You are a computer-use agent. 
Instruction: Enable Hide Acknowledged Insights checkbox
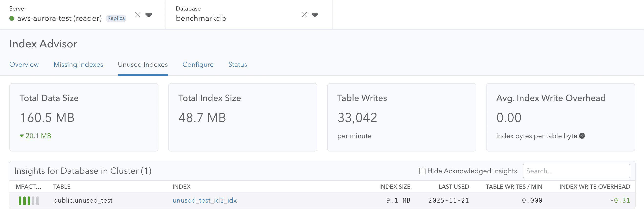tap(422, 171)
